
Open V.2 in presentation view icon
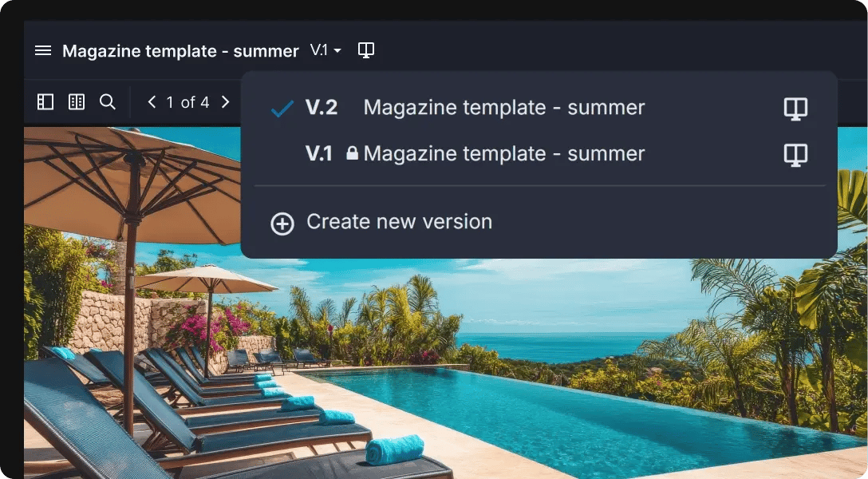coord(795,109)
